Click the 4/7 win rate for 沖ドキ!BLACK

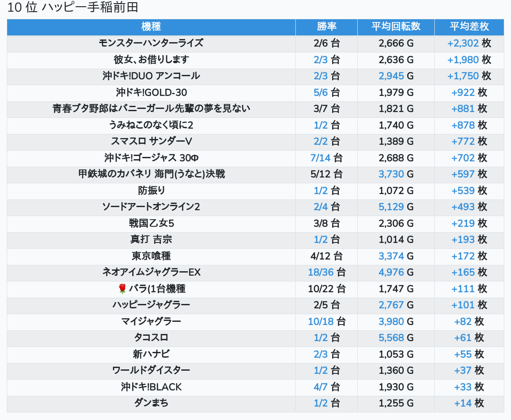coord(320,387)
